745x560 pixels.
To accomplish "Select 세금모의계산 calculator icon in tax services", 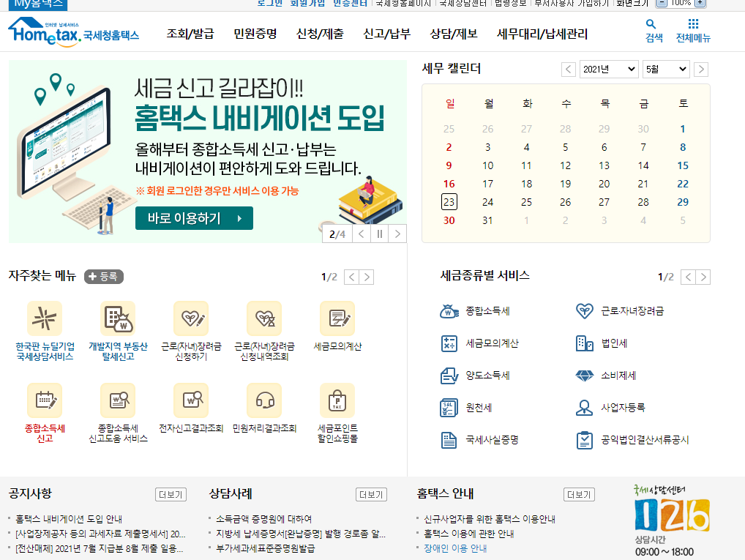I will click(x=449, y=343).
